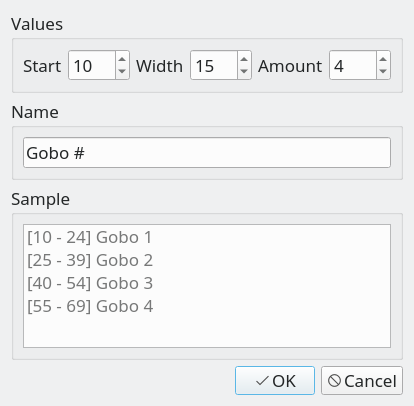The height and width of the screenshot is (406, 414).
Task: Focus the Start number field
Action: pos(92,65)
